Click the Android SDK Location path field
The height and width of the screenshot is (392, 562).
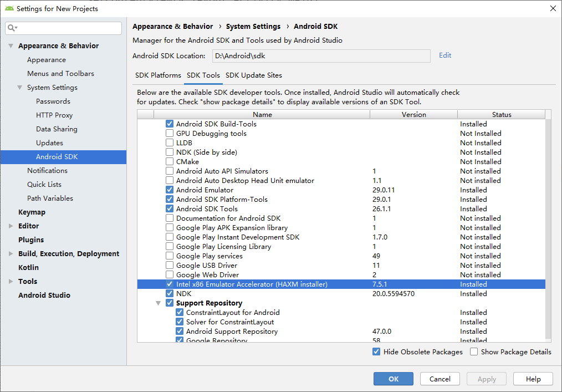321,56
